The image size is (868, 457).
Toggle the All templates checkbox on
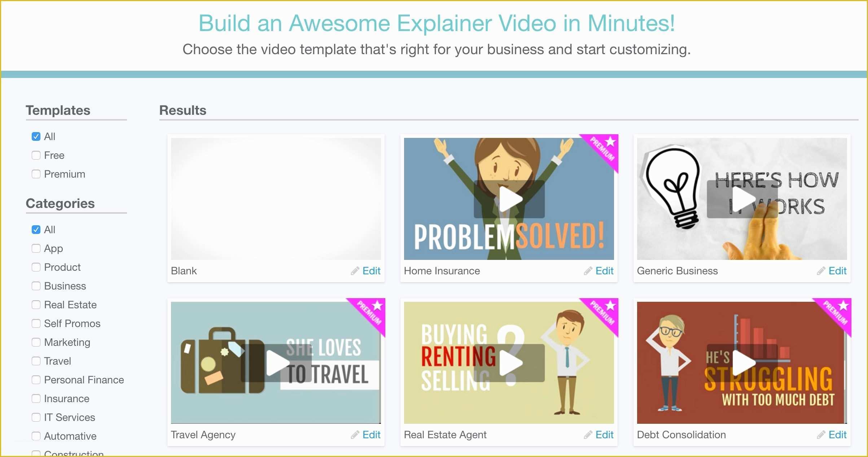click(36, 136)
